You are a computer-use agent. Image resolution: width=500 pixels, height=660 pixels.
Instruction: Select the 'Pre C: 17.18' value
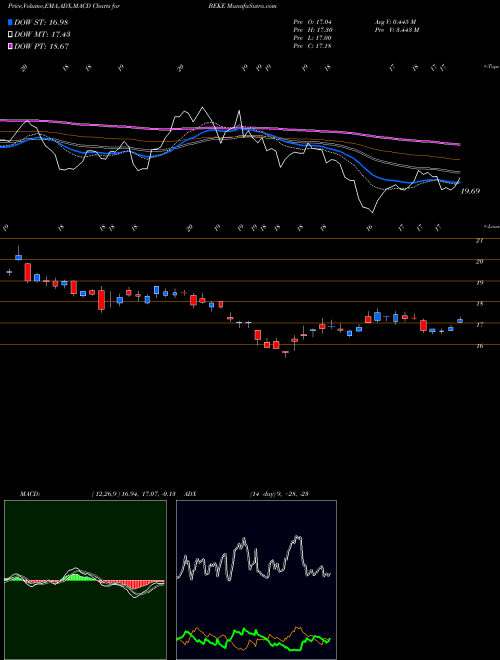coord(313,46)
